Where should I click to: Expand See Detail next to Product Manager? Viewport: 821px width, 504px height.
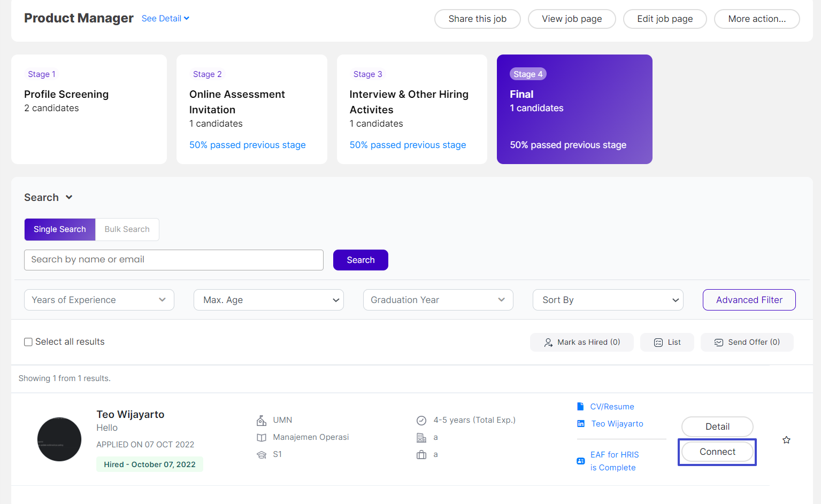[165, 19]
